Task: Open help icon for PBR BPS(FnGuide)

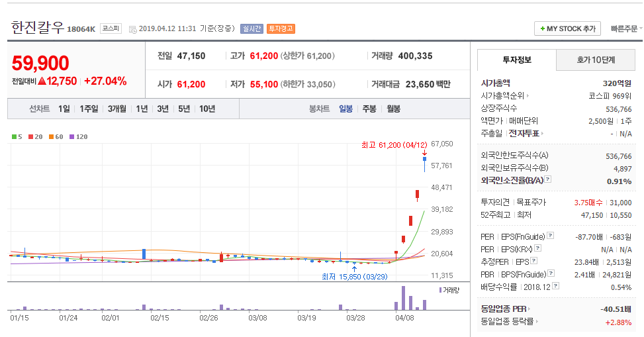Action: 551,273
